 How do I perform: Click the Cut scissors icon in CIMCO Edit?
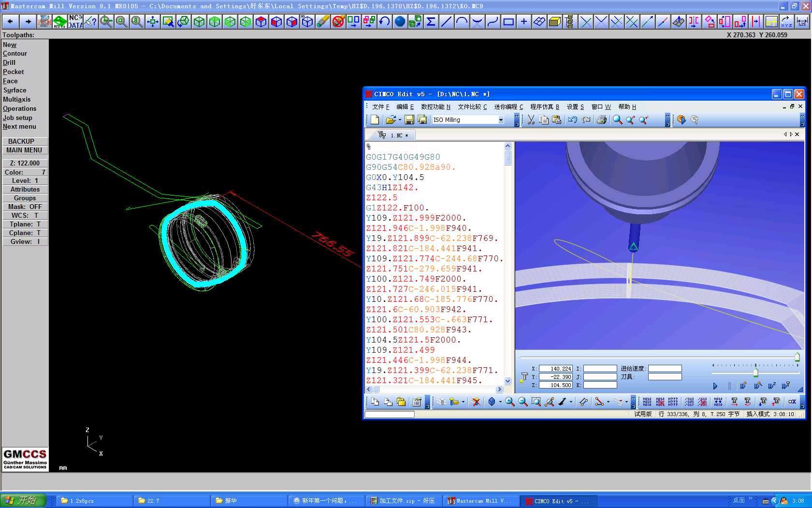tap(531, 120)
